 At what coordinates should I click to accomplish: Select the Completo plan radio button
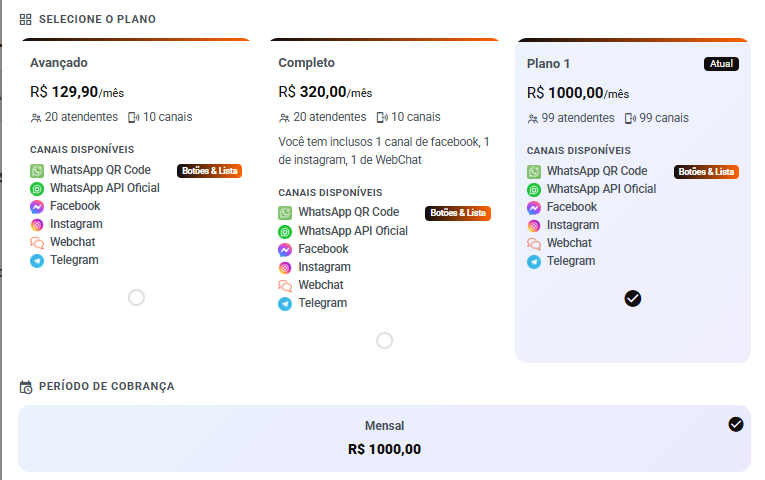384,340
